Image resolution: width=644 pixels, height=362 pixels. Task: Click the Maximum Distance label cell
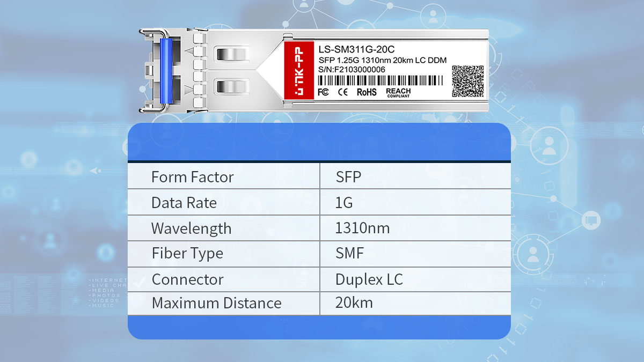(x=224, y=303)
